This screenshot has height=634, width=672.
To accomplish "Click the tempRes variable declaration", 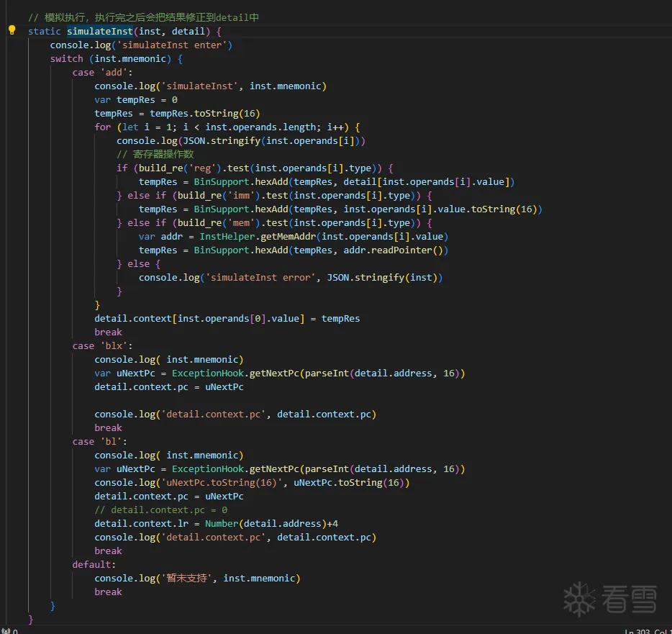I will (135, 100).
